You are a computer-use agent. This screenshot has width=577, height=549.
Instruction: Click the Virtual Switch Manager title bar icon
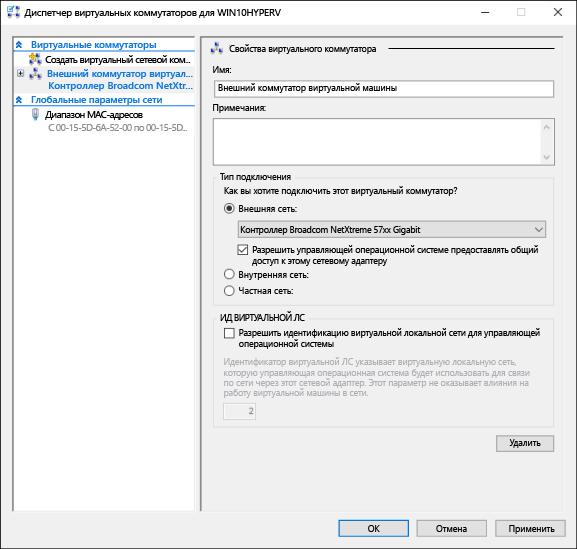(x=13, y=12)
